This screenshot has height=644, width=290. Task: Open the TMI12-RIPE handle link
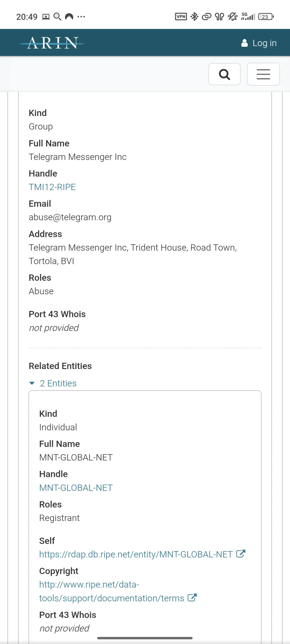click(52, 187)
